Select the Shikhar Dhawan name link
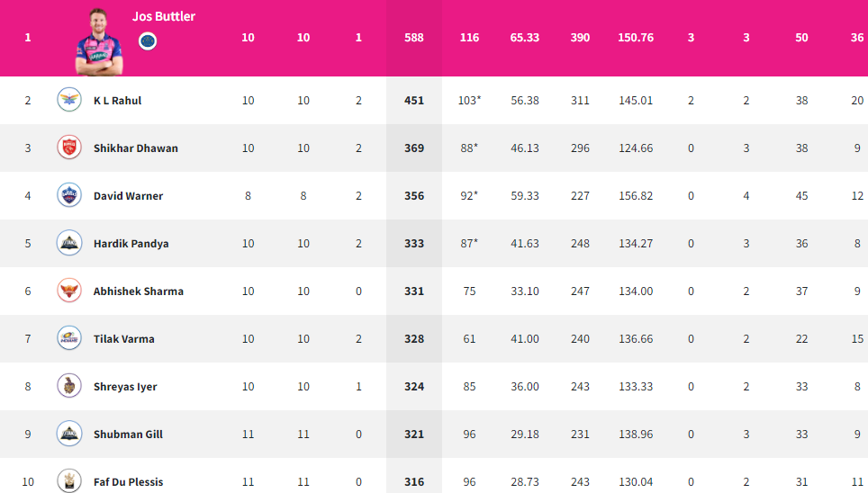Viewport: 868px width, 493px height. [x=136, y=148]
